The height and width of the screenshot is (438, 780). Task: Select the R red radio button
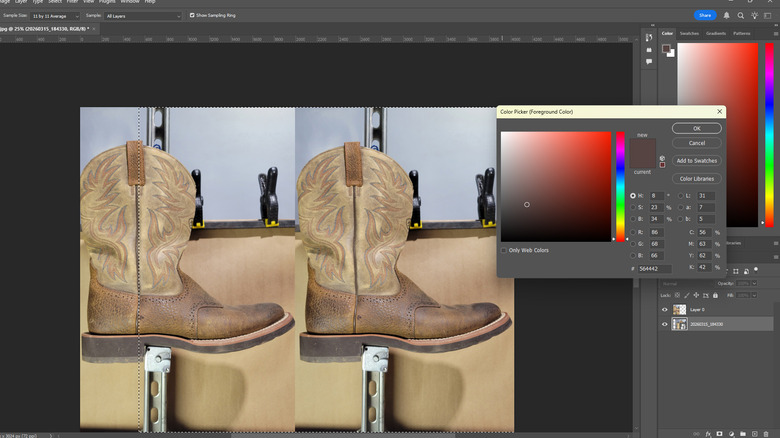coord(633,232)
